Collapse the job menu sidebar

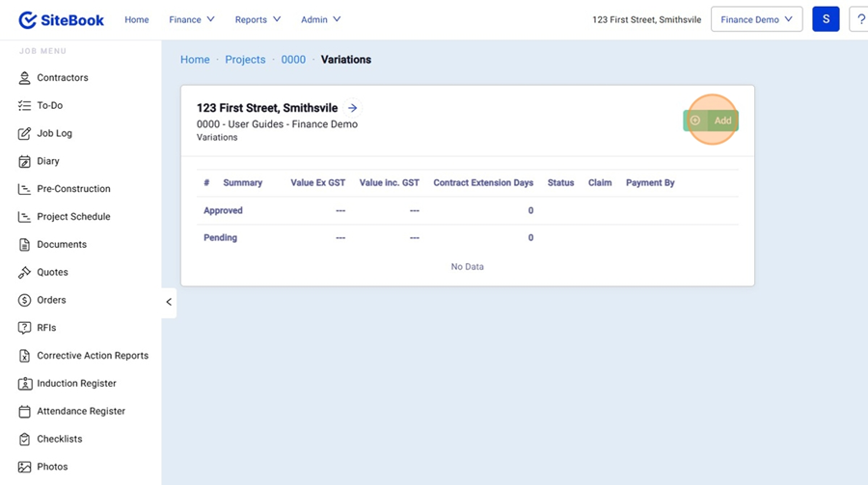[169, 302]
